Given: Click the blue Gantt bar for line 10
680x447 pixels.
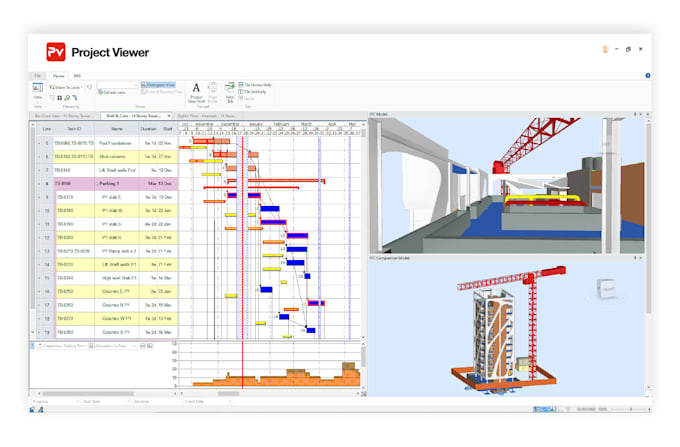Looking at the screenshot, I should click(270, 209).
